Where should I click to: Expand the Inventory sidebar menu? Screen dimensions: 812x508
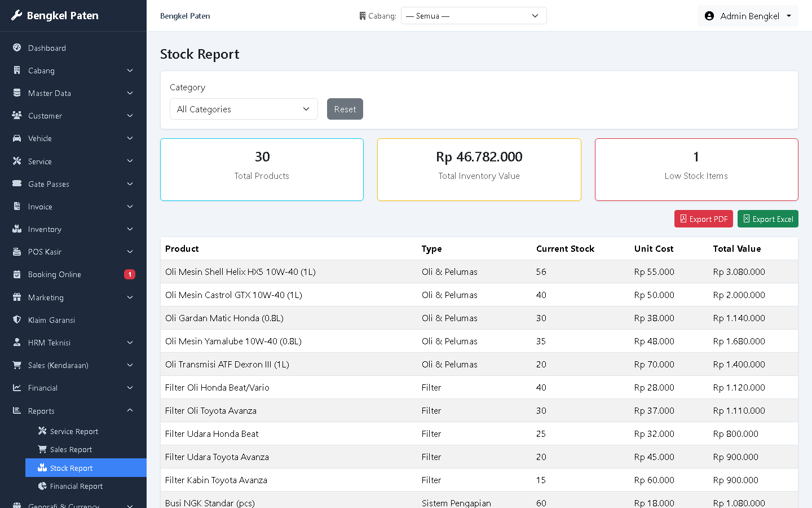coord(73,229)
